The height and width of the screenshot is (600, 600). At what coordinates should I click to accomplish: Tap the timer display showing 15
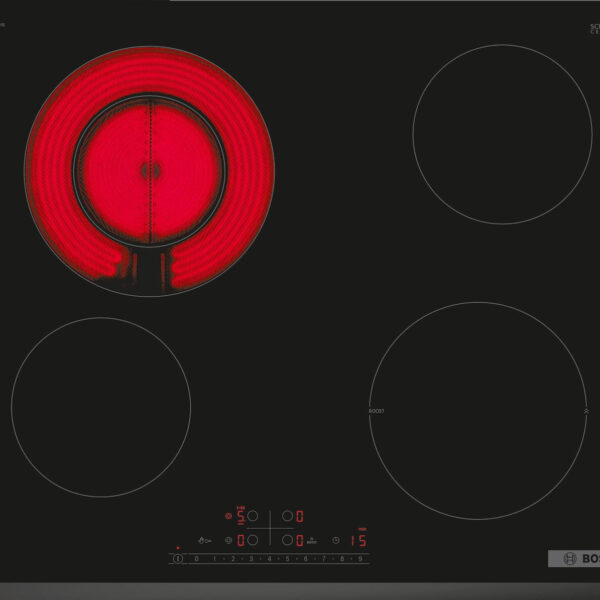point(356,541)
